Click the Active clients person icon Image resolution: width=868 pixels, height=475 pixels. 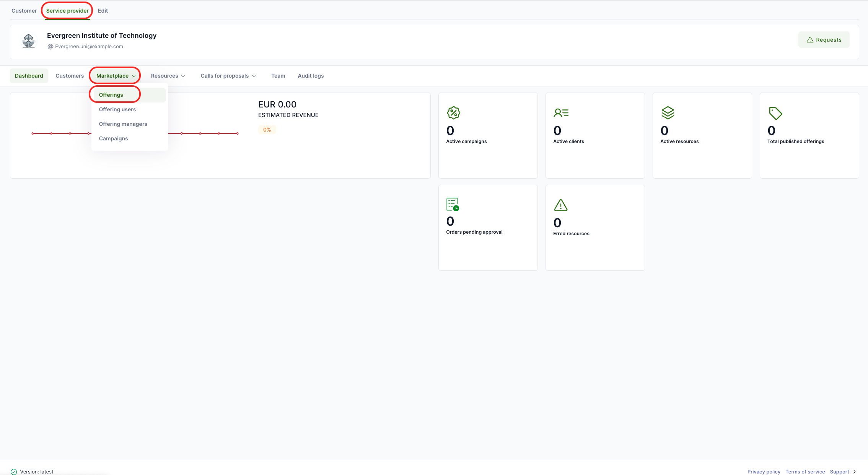click(x=561, y=113)
